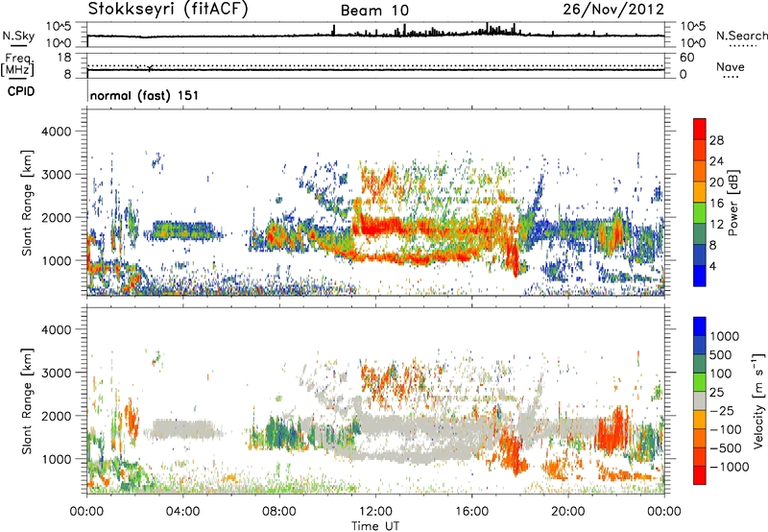
Task: Click the 60 tick on Nave axis
Action: pos(687,58)
